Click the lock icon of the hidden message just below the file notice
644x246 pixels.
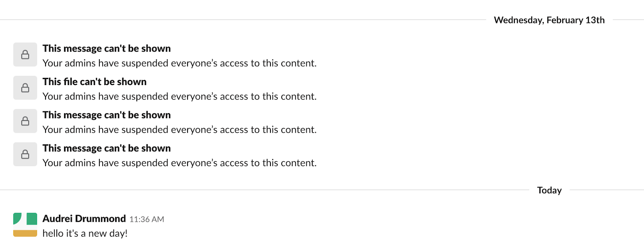pos(25,121)
